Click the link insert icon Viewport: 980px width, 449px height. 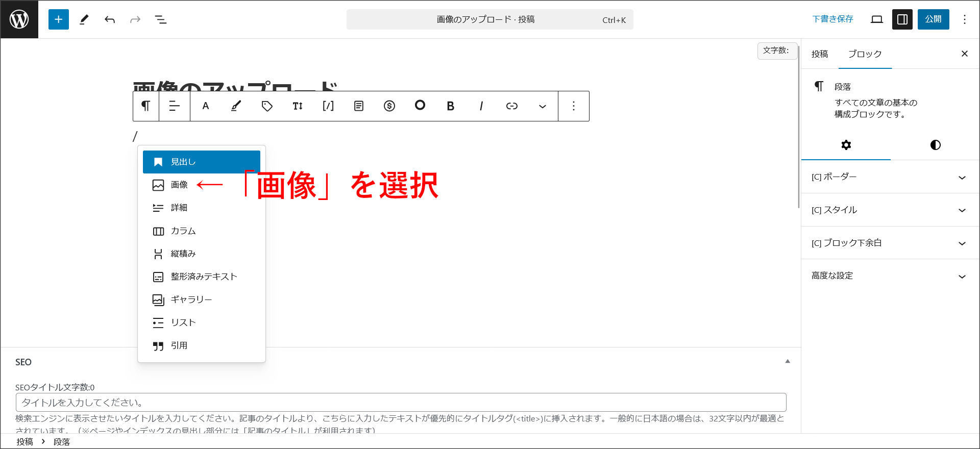pyautogui.click(x=511, y=106)
